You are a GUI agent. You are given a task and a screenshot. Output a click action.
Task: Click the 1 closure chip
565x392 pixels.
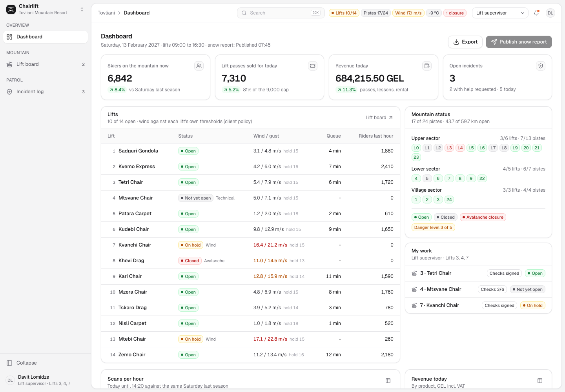455,13
